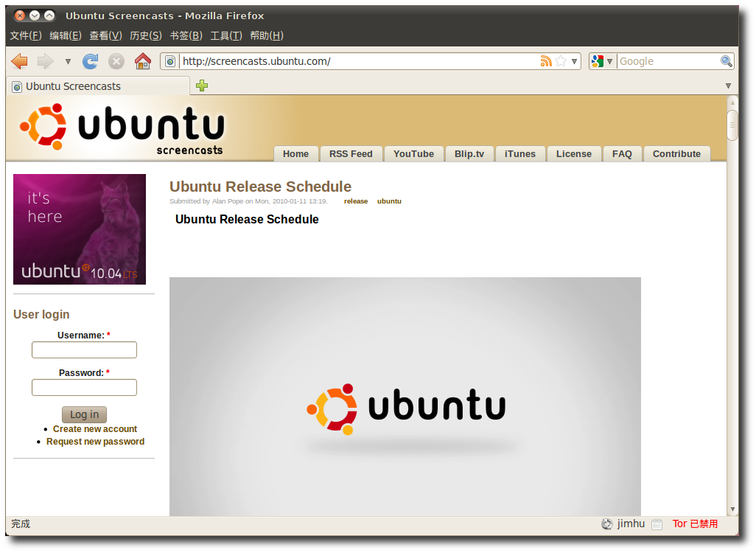Click the scrollbar down arrow
Viewport: 756px width, 553px height.
(732, 509)
